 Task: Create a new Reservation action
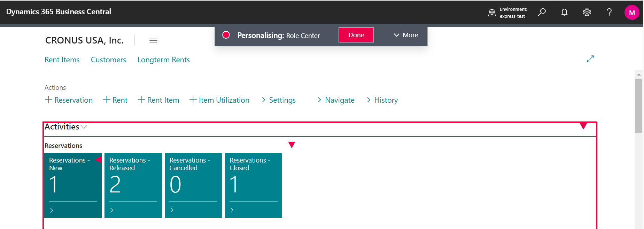pyautogui.click(x=69, y=100)
